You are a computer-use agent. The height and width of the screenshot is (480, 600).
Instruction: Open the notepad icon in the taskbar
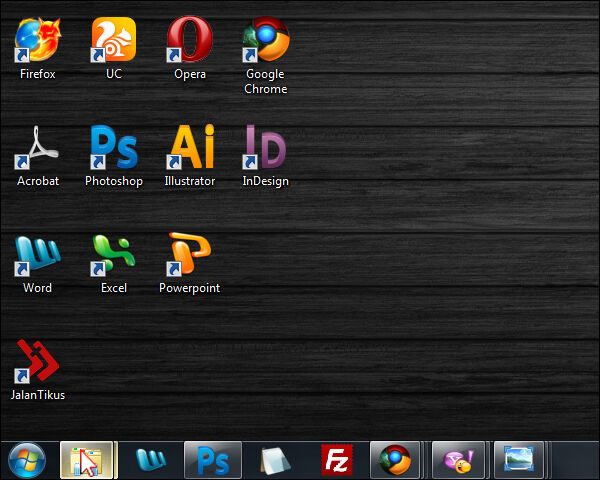[x=275, y=461]
